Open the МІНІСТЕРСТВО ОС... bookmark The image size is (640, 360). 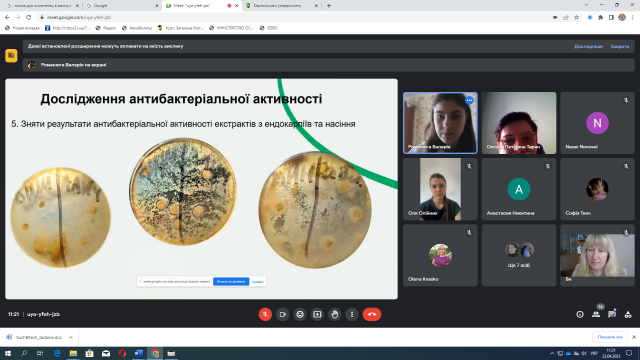(x=231, y=28)
